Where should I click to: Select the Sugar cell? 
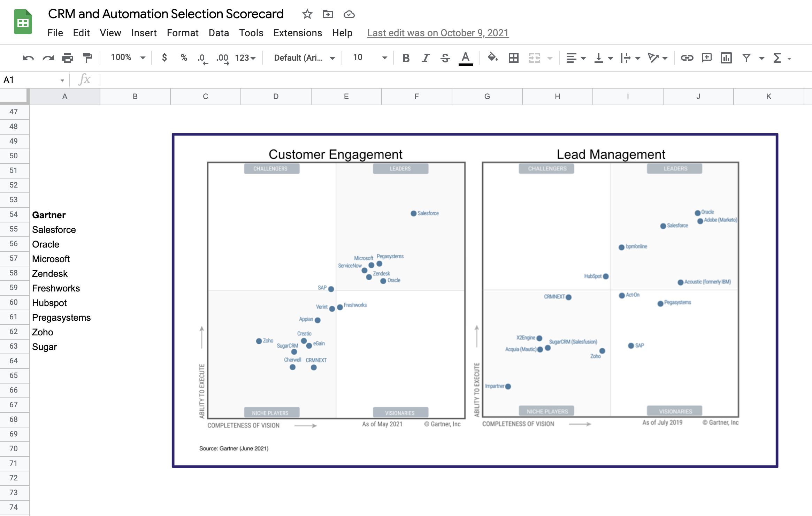65,347
